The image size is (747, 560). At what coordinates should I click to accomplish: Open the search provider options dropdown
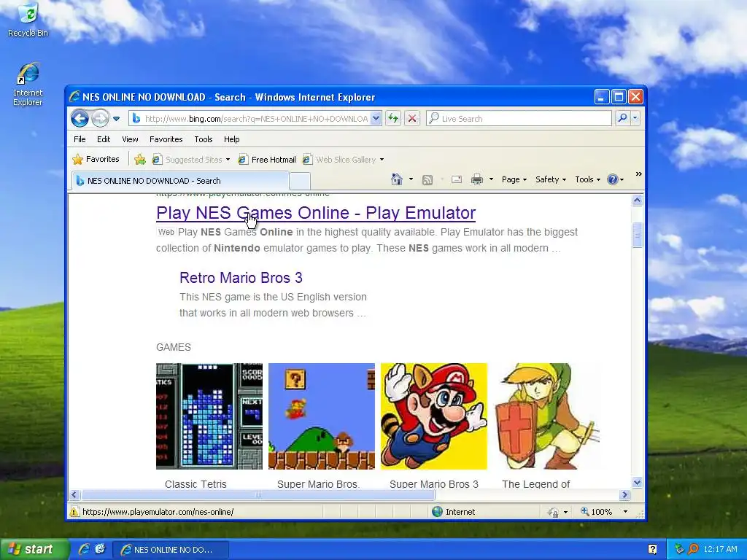(x=635, y=118)
